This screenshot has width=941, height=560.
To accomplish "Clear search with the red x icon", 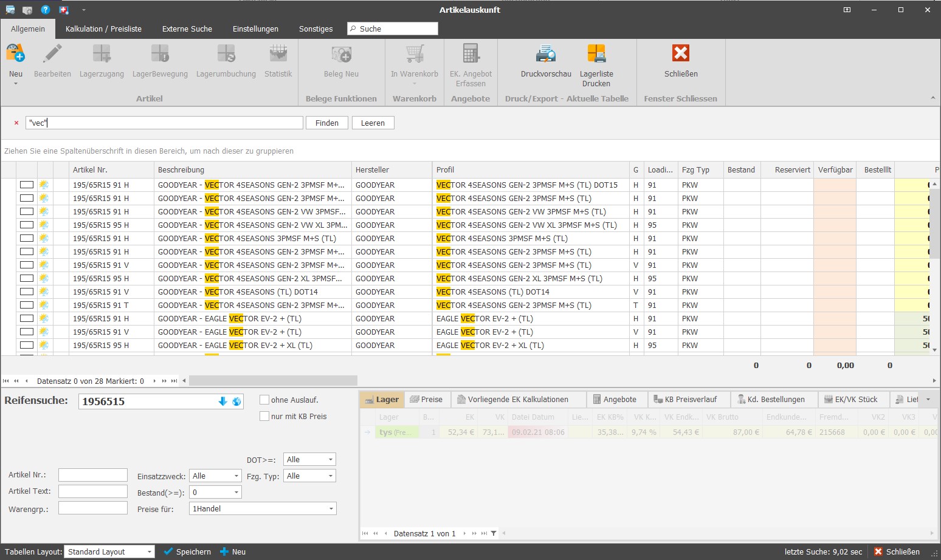I will click(x=16, y=123).
